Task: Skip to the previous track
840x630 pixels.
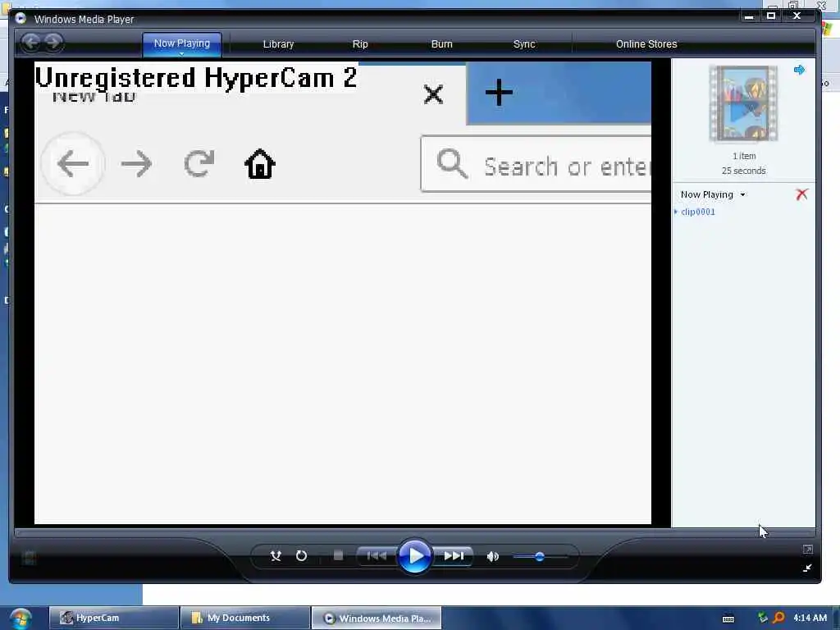Action: pyautogui.click(x=377, y=556)
